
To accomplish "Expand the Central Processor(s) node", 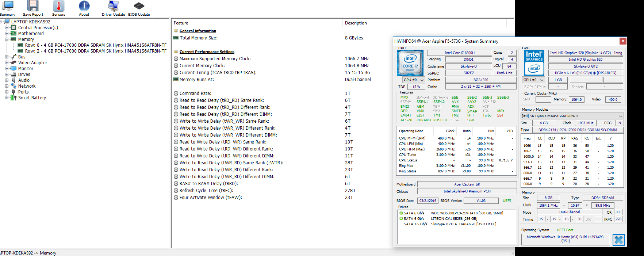I will (x=7, y=27).
